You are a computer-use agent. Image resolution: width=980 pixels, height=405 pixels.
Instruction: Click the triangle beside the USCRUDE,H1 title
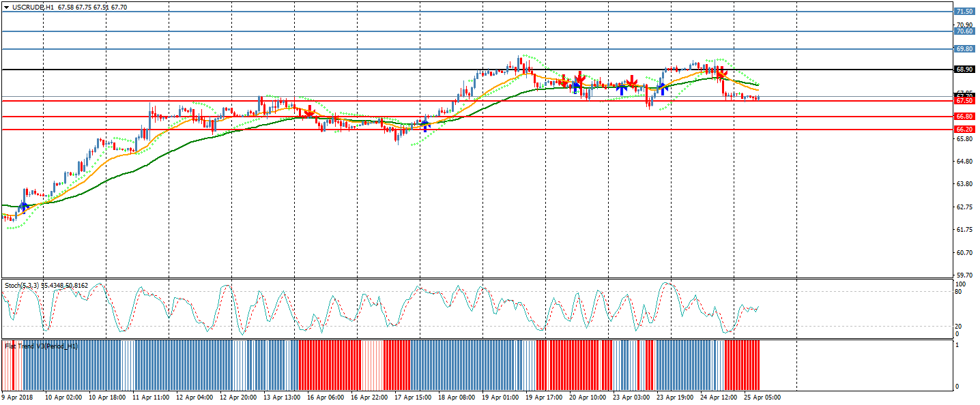point(6,7)
